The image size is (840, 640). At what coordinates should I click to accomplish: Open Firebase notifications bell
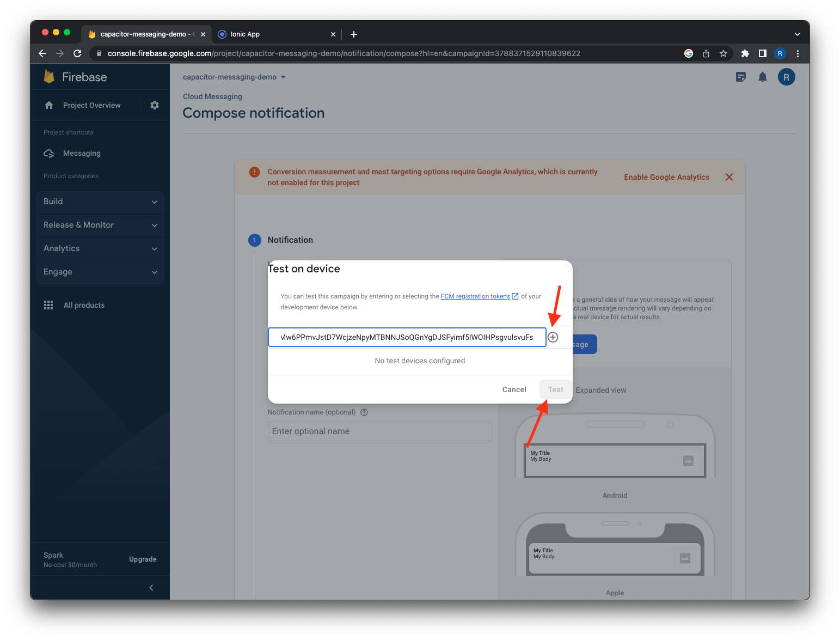pyautogui.click(x=762, y=77)
